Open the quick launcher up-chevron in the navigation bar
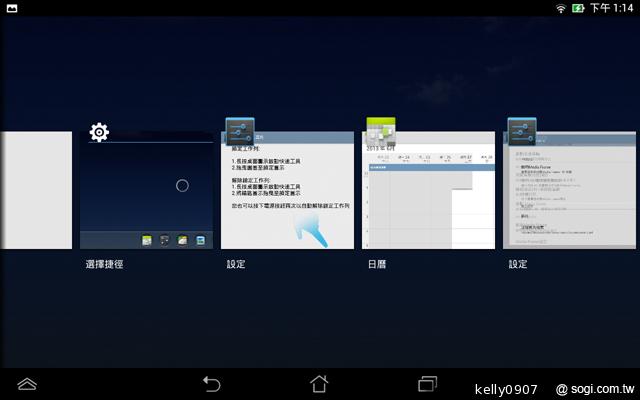The image size is (640, 400). click(27, 384)
